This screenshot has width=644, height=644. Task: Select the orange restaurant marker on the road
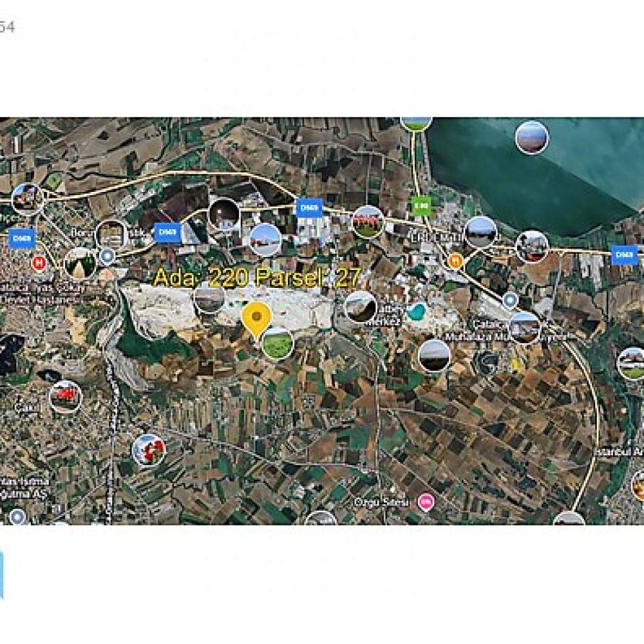(x=455, y=260)
